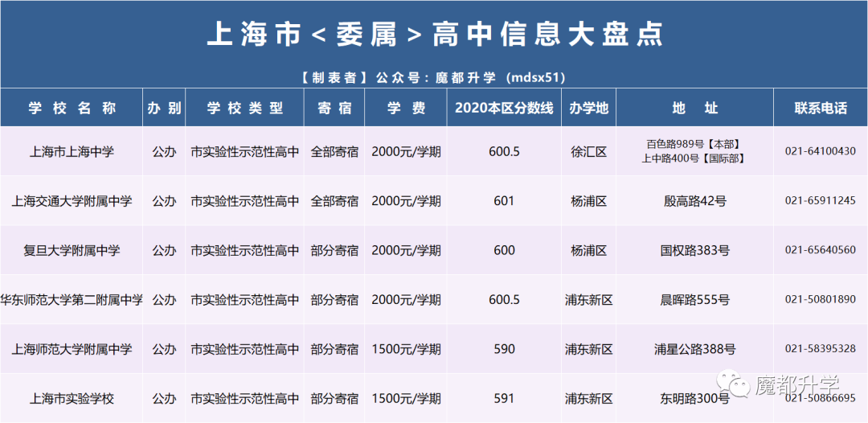
Task: Click 浦东新区 in the 上海市实验学校 row
Action: 589,399
